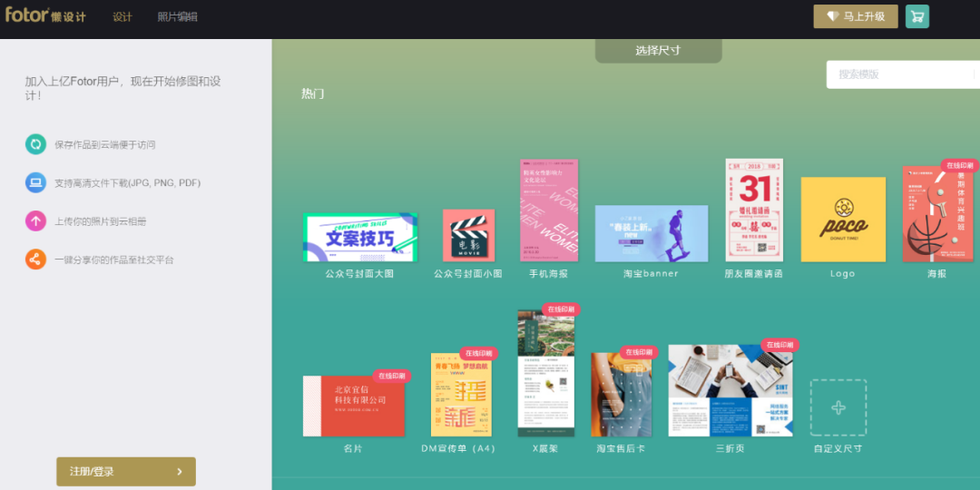The width and height of the screenshot is (980, 490).
Task: Click the 在线印刷 badge on the X展架 template
Action: [561, 309]
